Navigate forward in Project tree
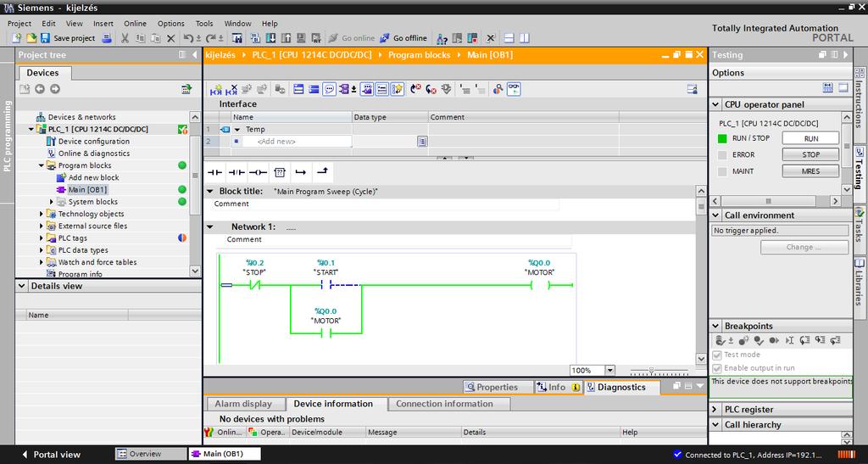This screenshot has height=464, width=868. [55, 89]
